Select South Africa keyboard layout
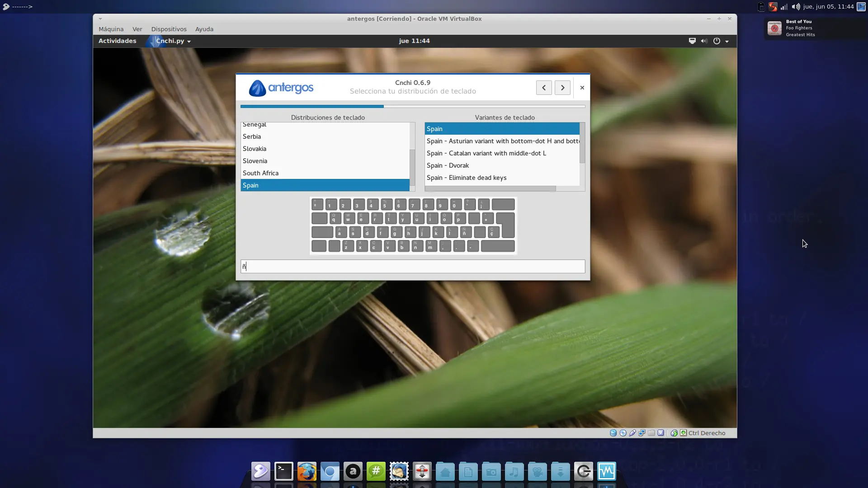This screenshot has height=488, width=868. click(325, 173)
